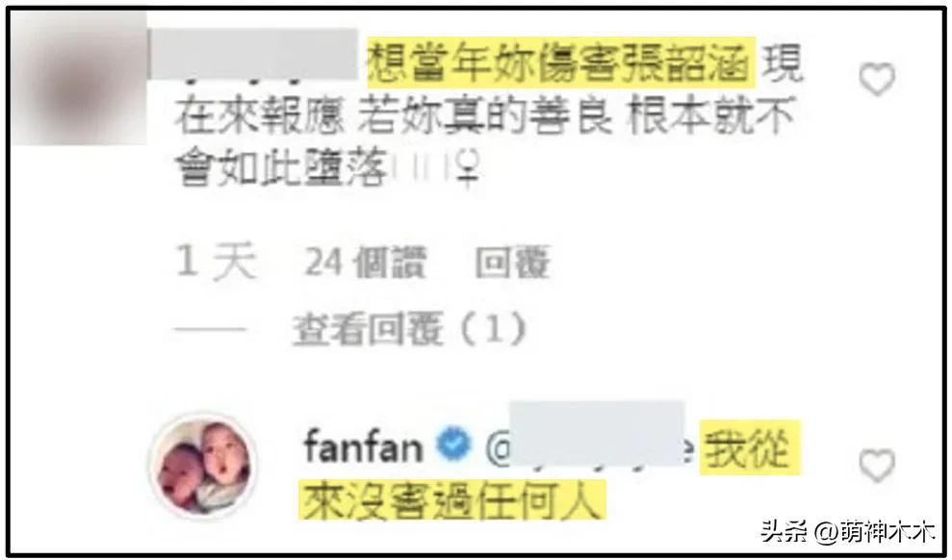Click the comment line 若妳真的善良 根本就不
The width and height of the screenshot is (952, 560).
tap(577, 117)
